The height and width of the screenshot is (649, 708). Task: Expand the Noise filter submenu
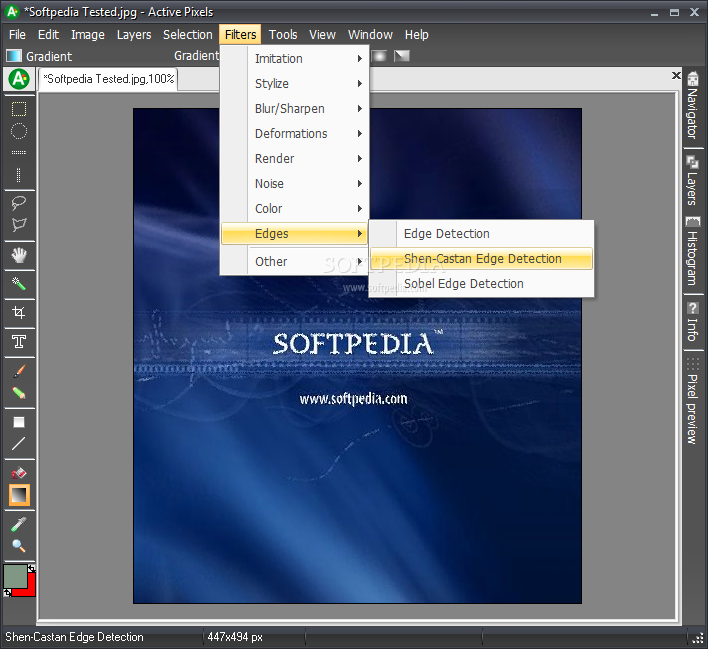[294, 184]
